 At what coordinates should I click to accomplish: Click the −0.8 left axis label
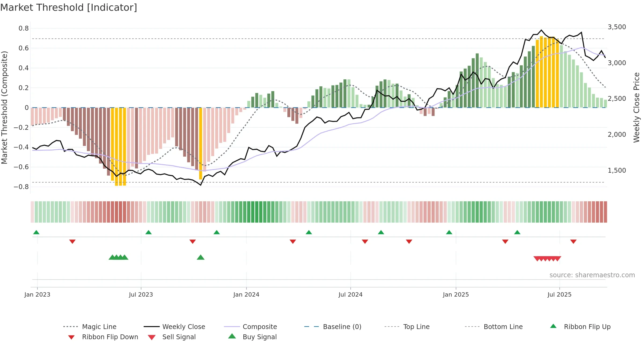click(x=21, y=187)
